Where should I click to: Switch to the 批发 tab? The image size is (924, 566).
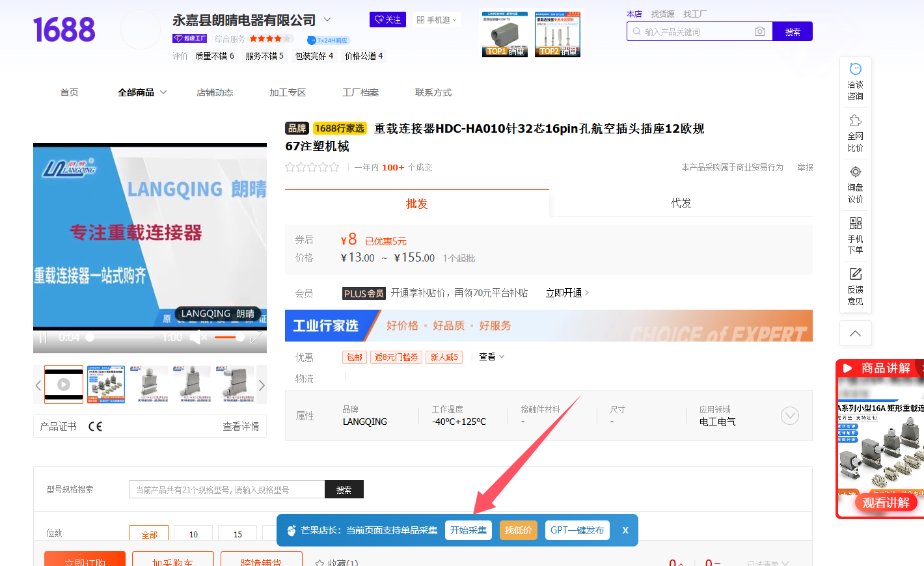417,204
